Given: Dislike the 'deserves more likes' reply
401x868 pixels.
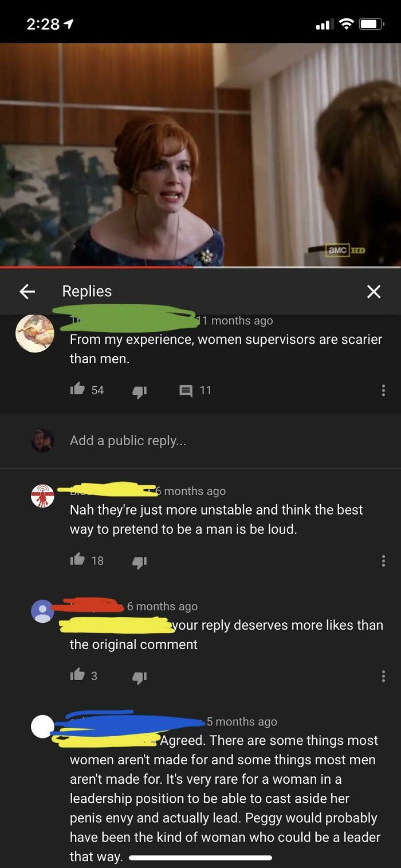Looking at the screenshot, I should (140, 677).
